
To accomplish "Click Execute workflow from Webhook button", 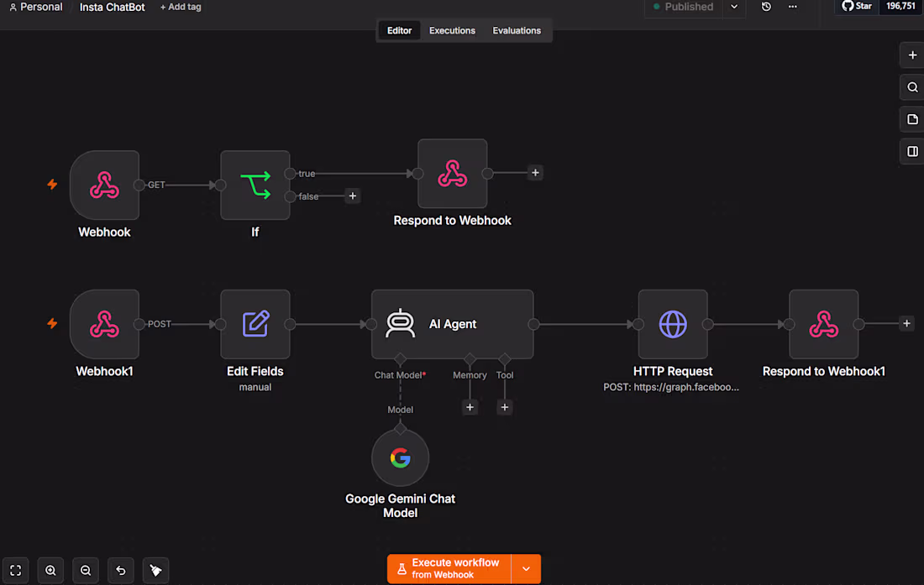I will pos(449,568).
